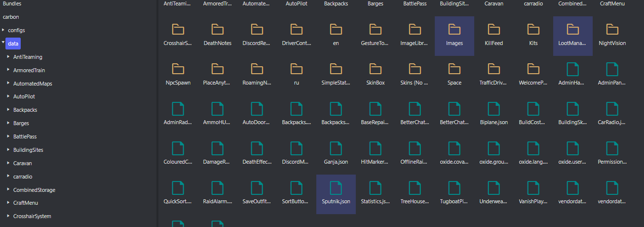
Task: Open the NightVision folder icon
Action: [x=612, y=30]
